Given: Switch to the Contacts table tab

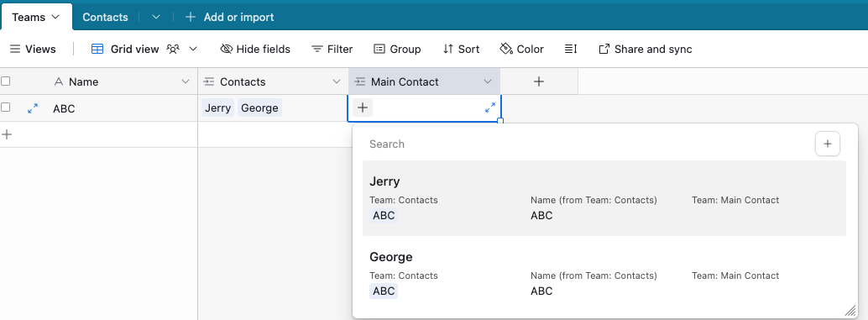Looking at the screenshot, I should (105, 17).
